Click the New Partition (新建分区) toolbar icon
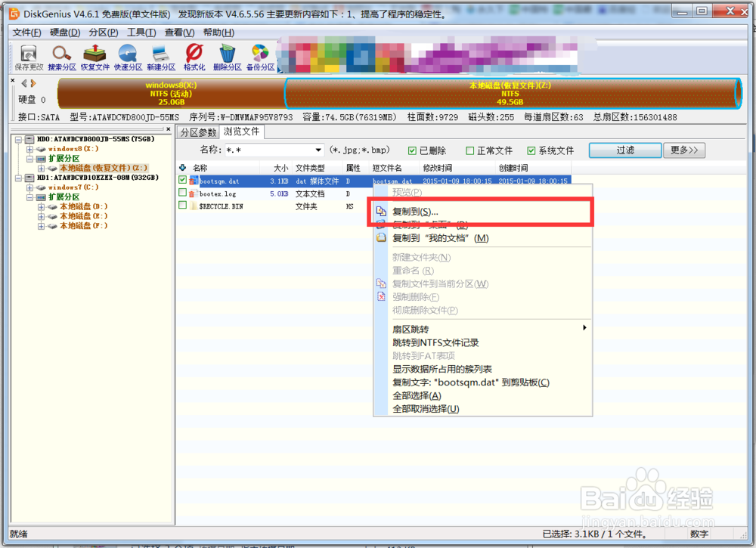Image resolution: width=756 pixels, height=548 pixels. pos(161,57)
